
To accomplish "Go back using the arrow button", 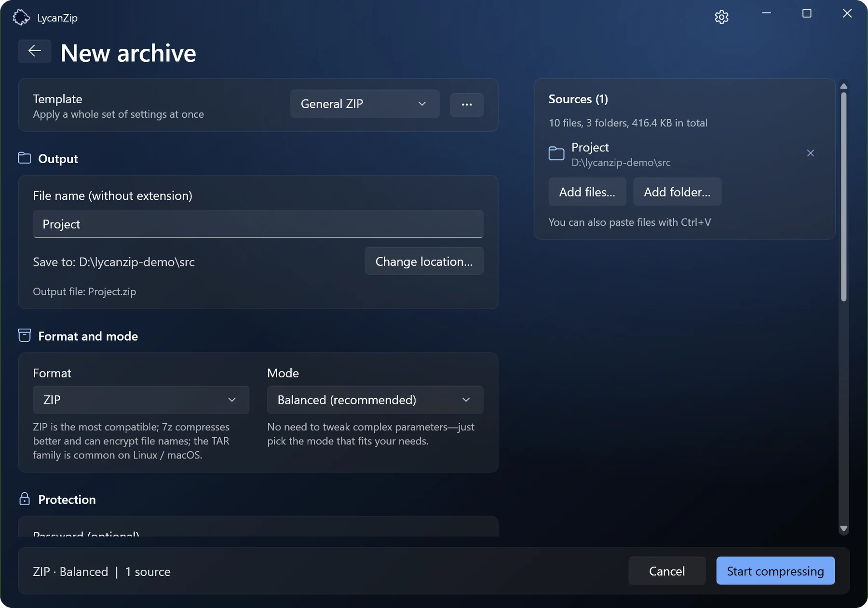I will click(35, 51).
